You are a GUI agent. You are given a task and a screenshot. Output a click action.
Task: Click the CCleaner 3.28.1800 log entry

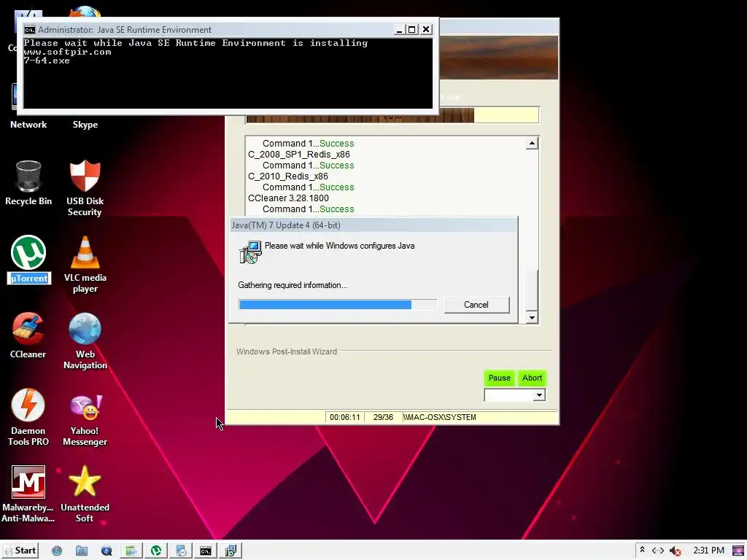click(288, 198)
